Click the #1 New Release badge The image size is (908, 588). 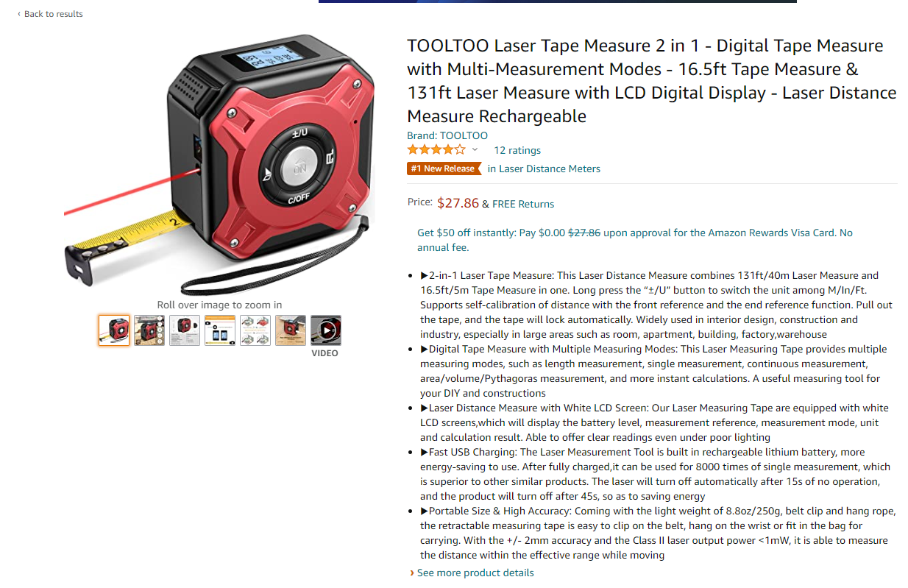pyautogui.click(x=443, y=169)
